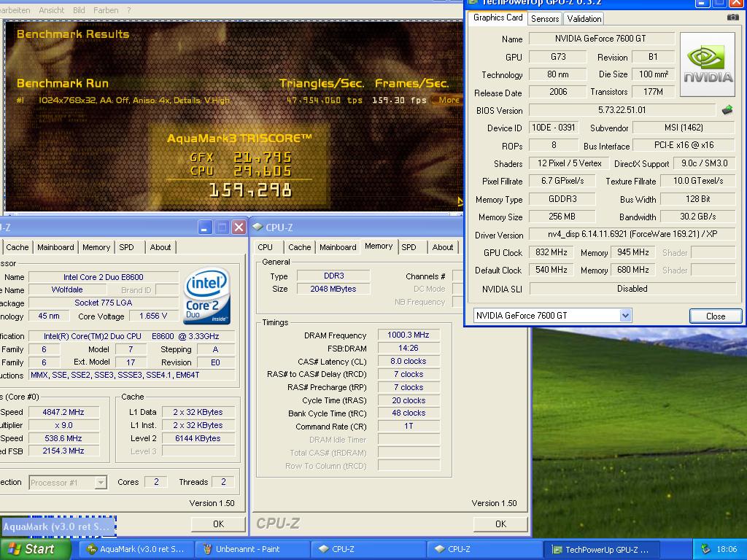Open Bild menu in Paint

[79, 10]
